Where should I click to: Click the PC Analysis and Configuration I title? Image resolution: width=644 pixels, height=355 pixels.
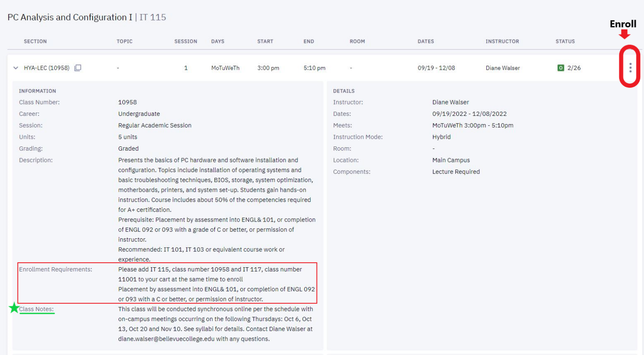pyautogui.click(x=70, y=17)
